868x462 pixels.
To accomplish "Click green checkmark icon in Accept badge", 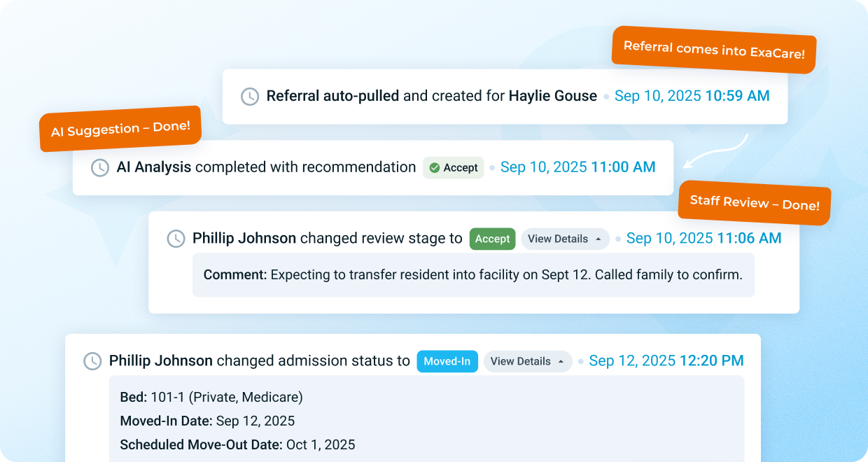I will [434, 168].
